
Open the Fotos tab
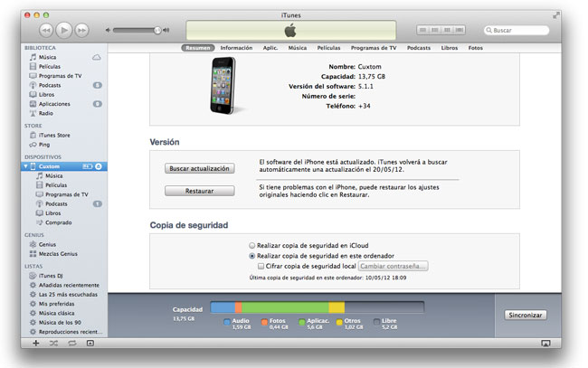pos(475,48)
